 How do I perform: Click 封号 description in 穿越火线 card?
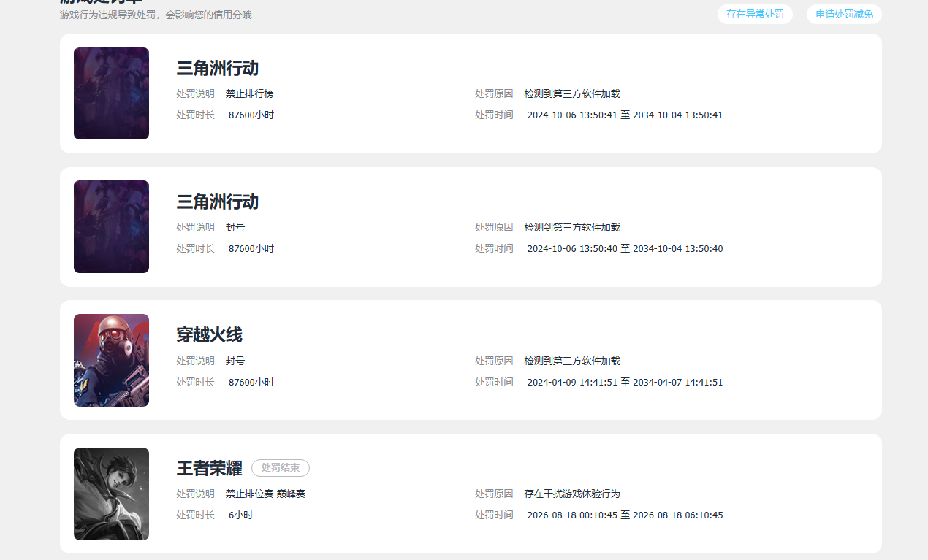(x=235, y=361)
